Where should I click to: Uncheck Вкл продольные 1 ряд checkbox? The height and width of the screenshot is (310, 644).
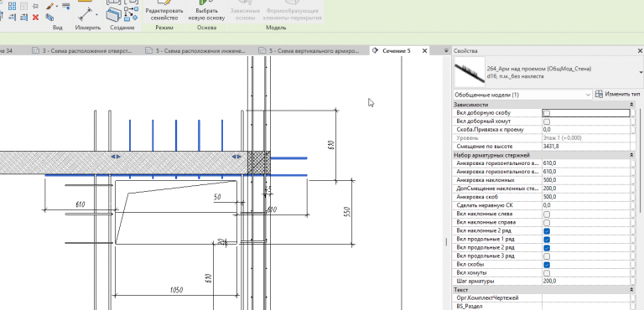pyautogui.click(x=546, y=239)
